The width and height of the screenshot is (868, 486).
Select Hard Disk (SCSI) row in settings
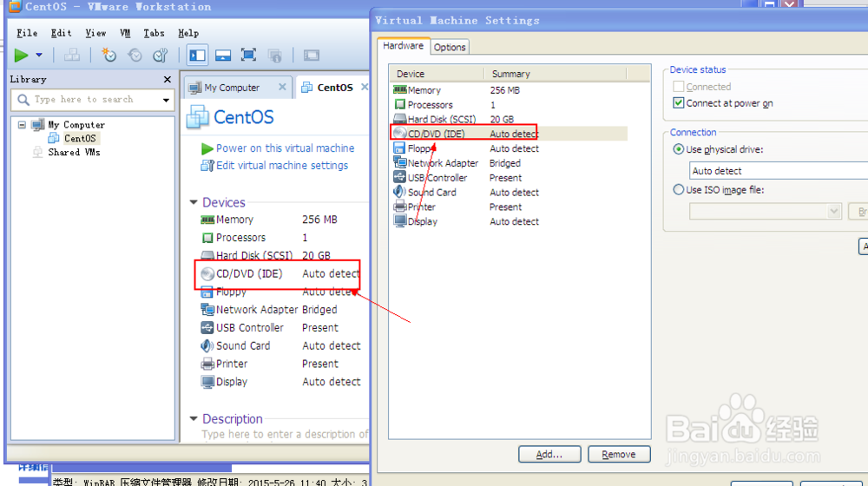(x=510, y=119)
